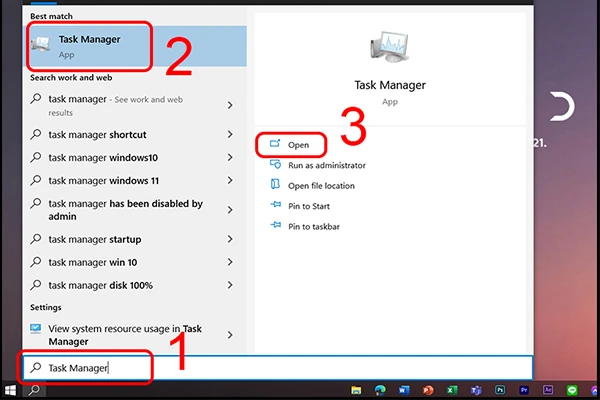Expand 'task manager - See work and web' arrow
The width and height of the screenshot is (600, 400).
(x=230, y=105)
